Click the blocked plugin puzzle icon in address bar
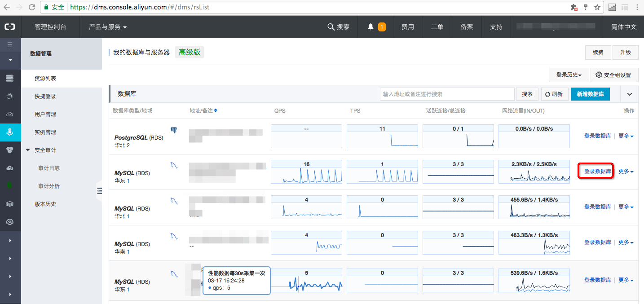Image resolution: width=644 pixels, height=304 pixels. click(x=573, y=7)
